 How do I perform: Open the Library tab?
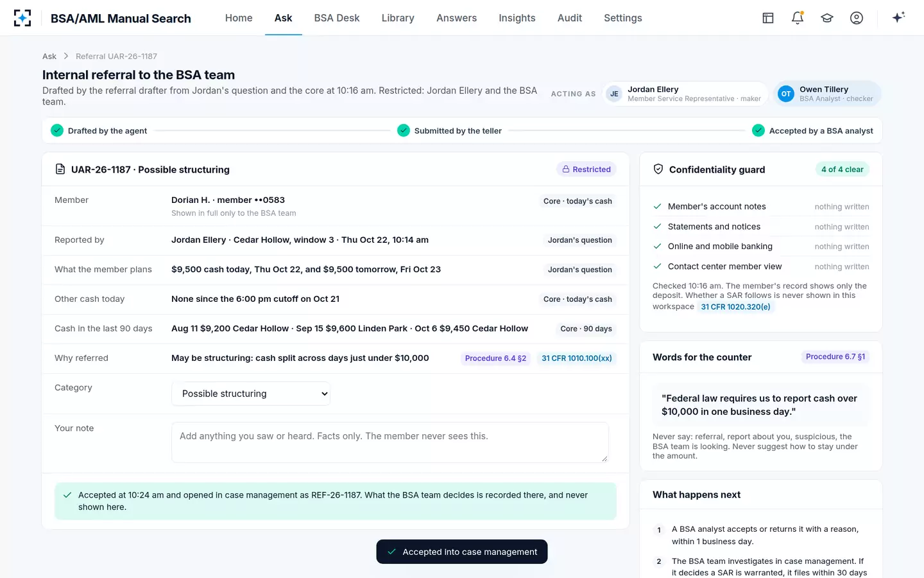(398, 18)
